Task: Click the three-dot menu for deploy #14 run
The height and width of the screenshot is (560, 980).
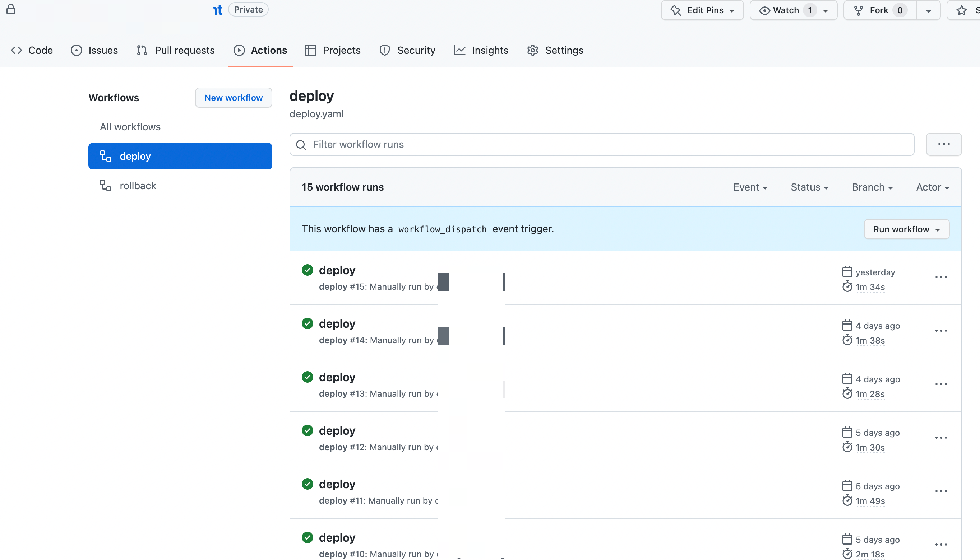Action: (941, 331)
